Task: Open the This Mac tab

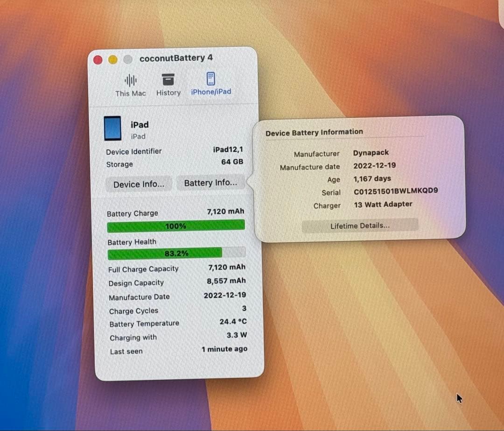Action: (130, 85)
